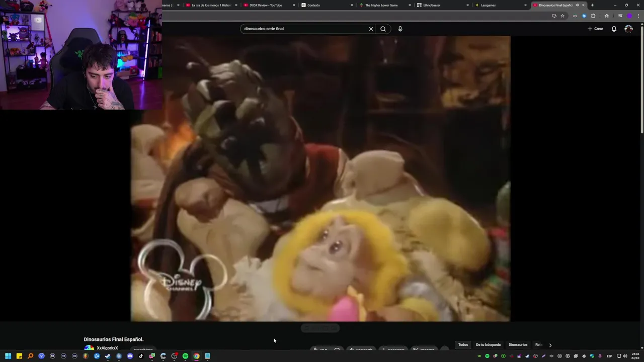644x362 pixels.
Task: Open YouTube notifications bell
Action: (614, 29)
